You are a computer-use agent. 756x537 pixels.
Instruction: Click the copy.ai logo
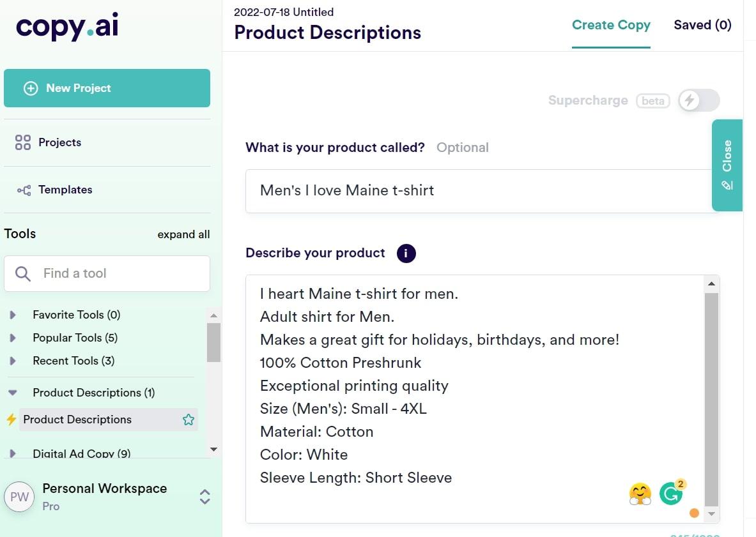click(67, 26)
